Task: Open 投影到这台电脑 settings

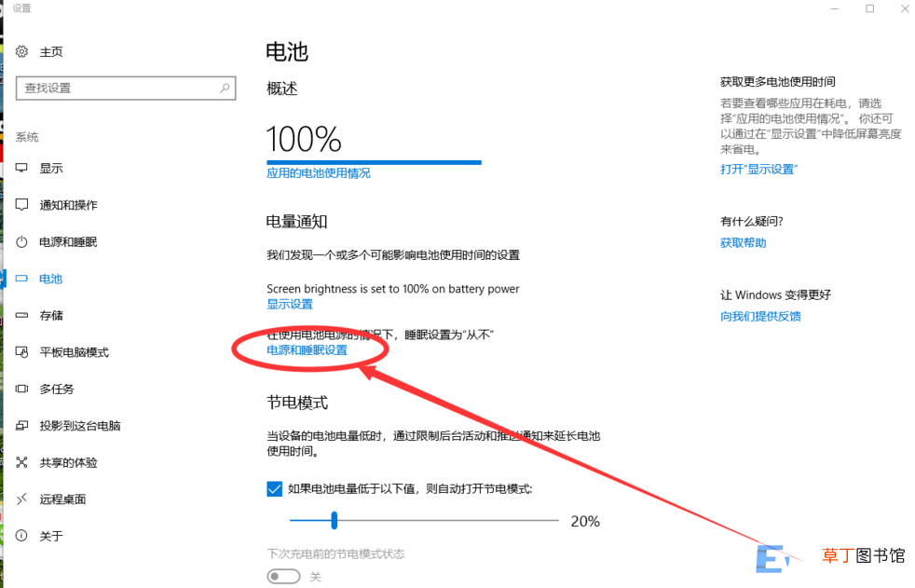Action: [80, 426]
